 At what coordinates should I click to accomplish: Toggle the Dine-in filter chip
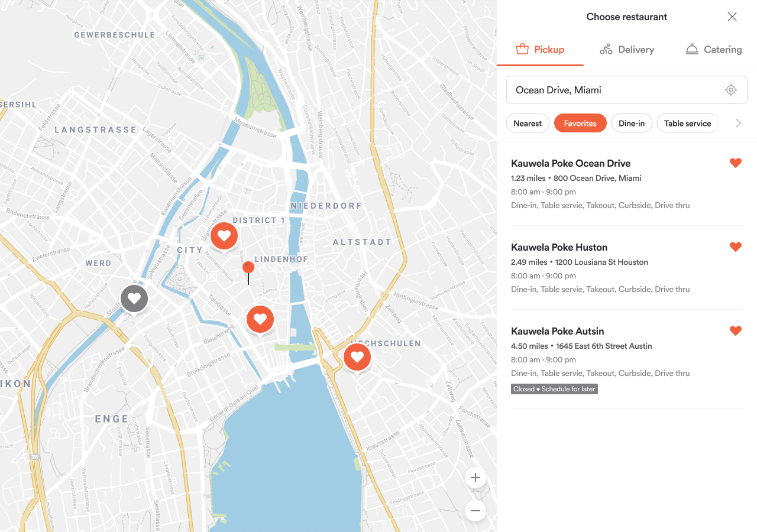(x=632, y=123)
